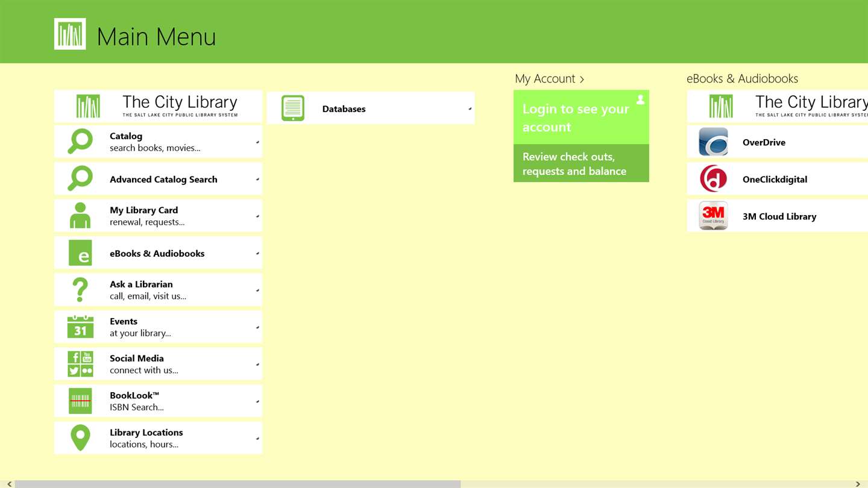Click 'Login to see your account' tile
The width and height of the screenshot is (868, 488).
coord(581,117)
